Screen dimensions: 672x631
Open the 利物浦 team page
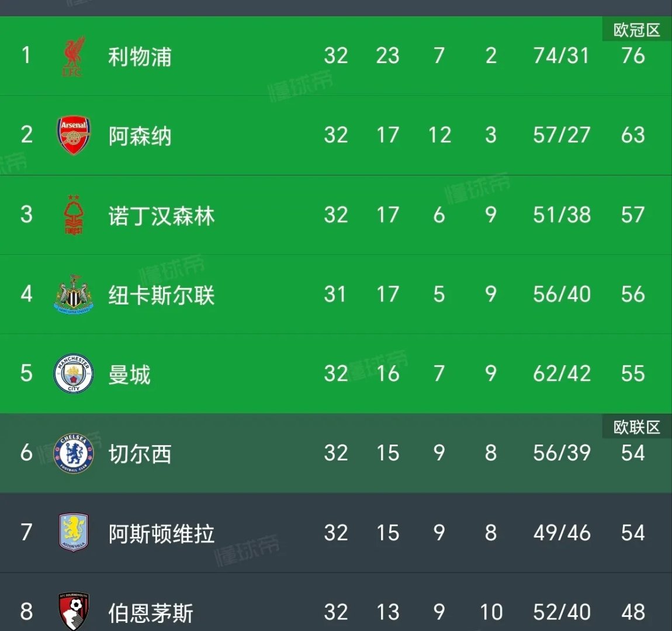coord(140,57)
